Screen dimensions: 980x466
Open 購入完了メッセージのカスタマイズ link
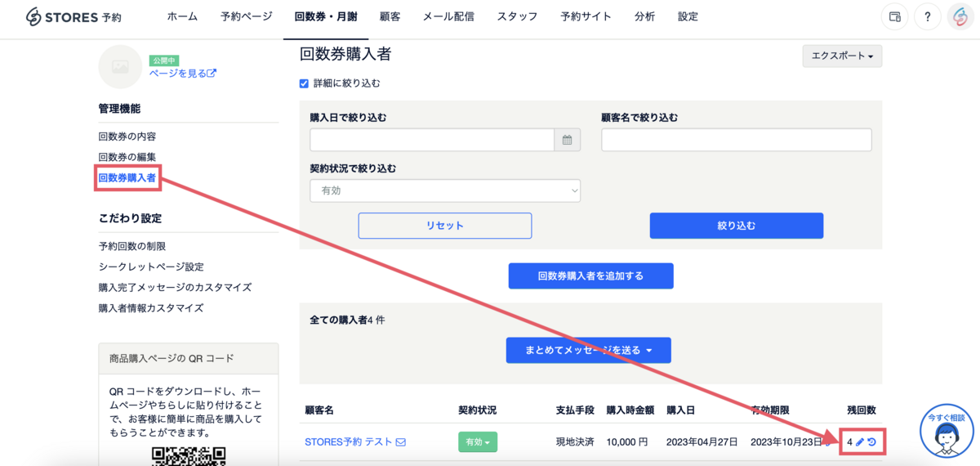[x=175, y=287]
